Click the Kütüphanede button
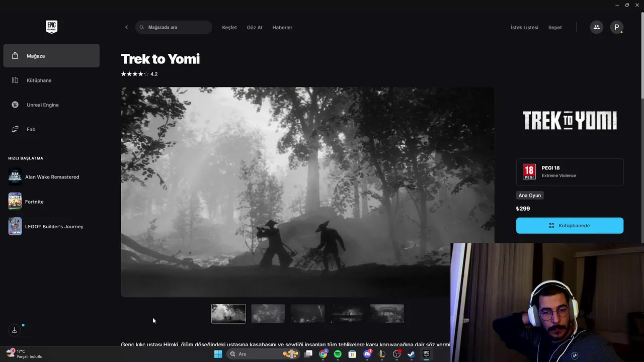Screen dimensions: 644x362 pos(570,225)
